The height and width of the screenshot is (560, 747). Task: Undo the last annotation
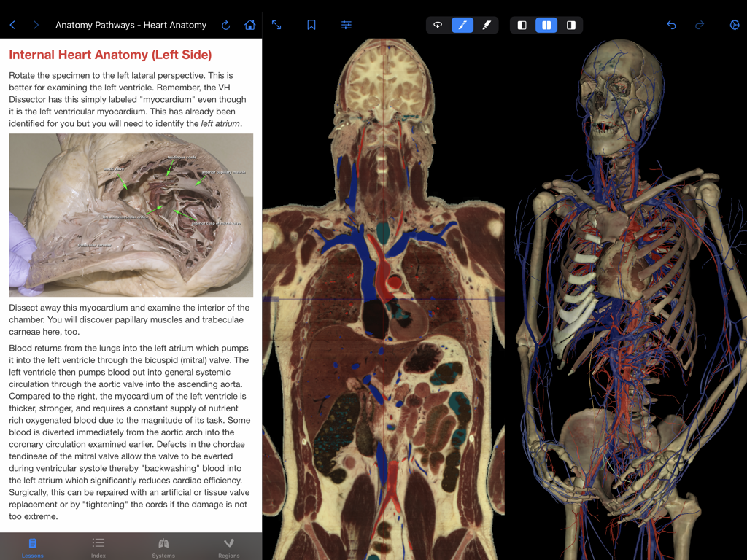pyautogui.click(x=670, y=24)
